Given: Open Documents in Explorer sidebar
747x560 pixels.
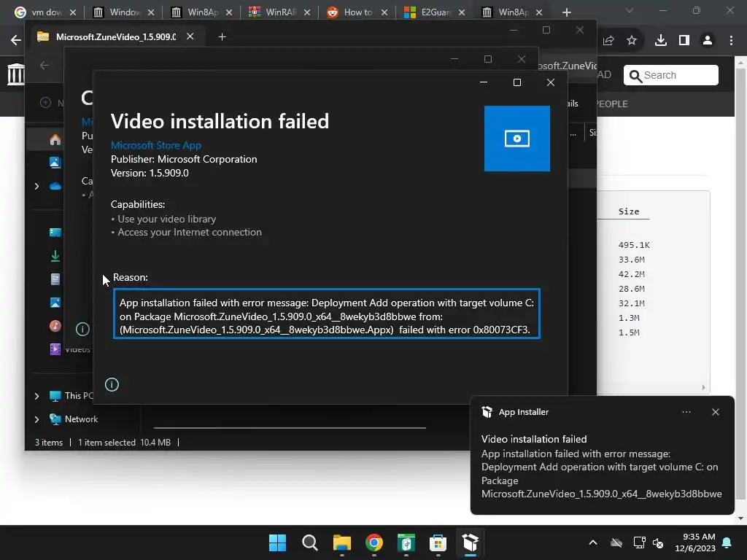Looking at the screenshot, I should coord(55,279).
